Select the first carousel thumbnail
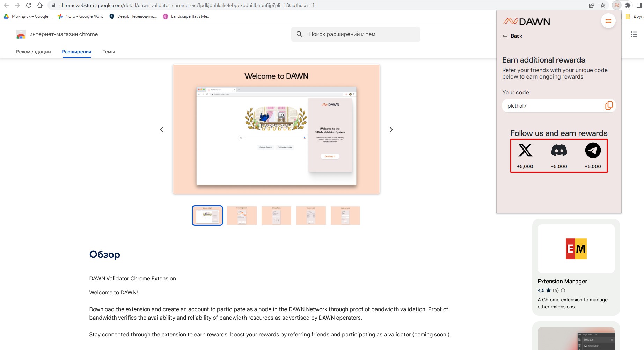The height and width of the screenshot is (350, 644). point(207,216)
